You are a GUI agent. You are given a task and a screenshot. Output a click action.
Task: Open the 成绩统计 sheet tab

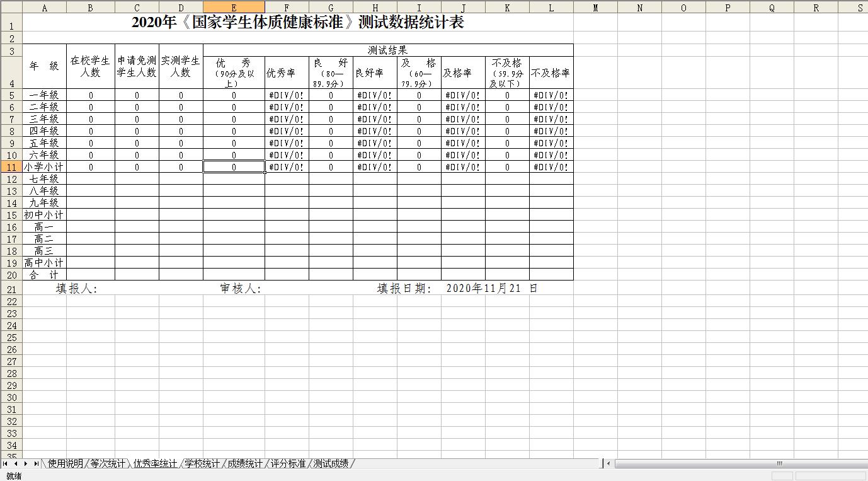tap(244, 463)
